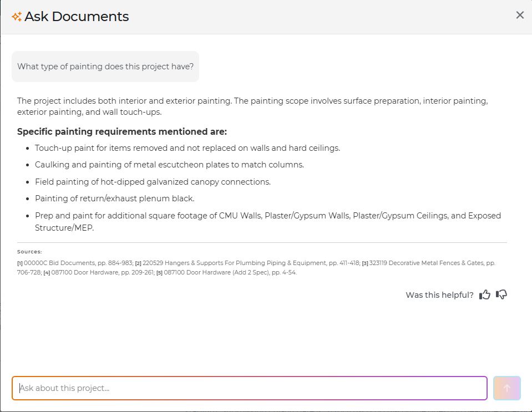Screen dimensions: 532x412
Task: Give the answer a thumbs down
Action: pyautogui.click(x=501, y=294)
